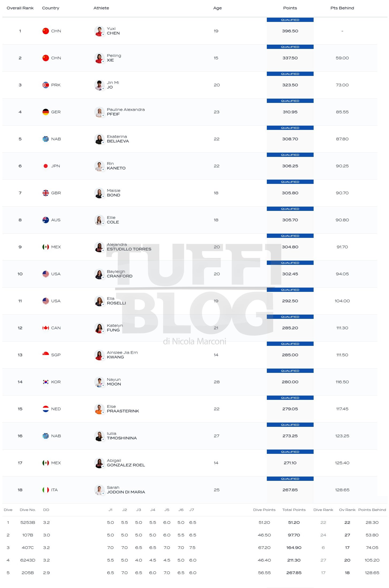389x588 pixels.
Task: Sort by Pts Behind column header
Action: click(342, 8)
